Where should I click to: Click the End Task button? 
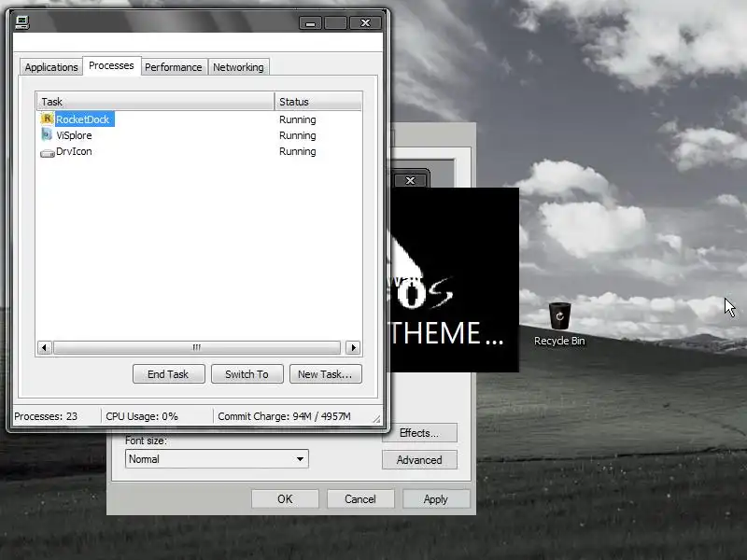coord(169,374)
